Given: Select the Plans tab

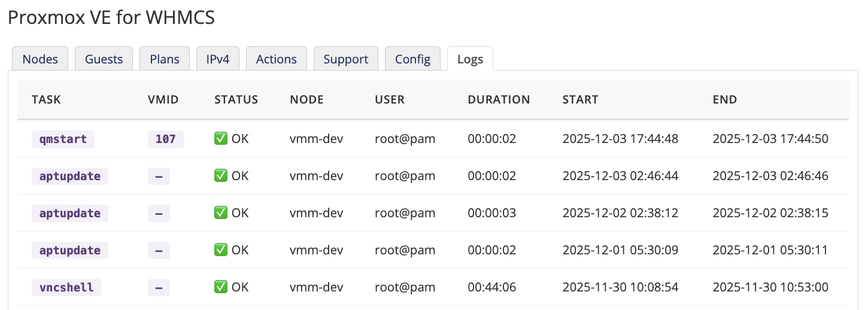Looking at the screenshot, I should [x=165, y=59].
